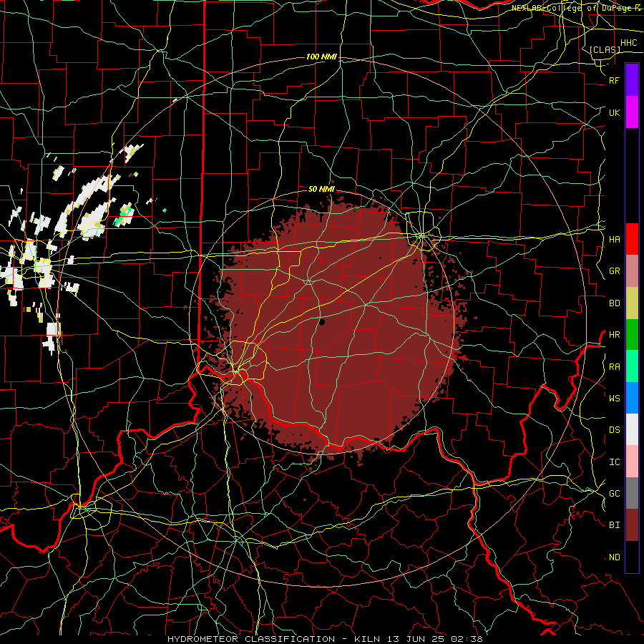This screenshot has width=644, height=644.
Task: Click the black radar site dot
Action: (321, 322)
